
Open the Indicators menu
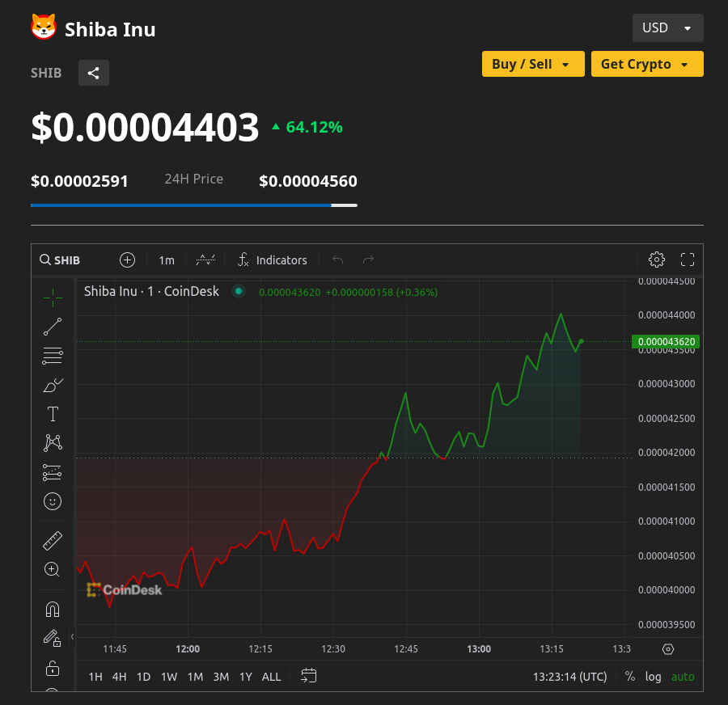(x=273, y=260)
